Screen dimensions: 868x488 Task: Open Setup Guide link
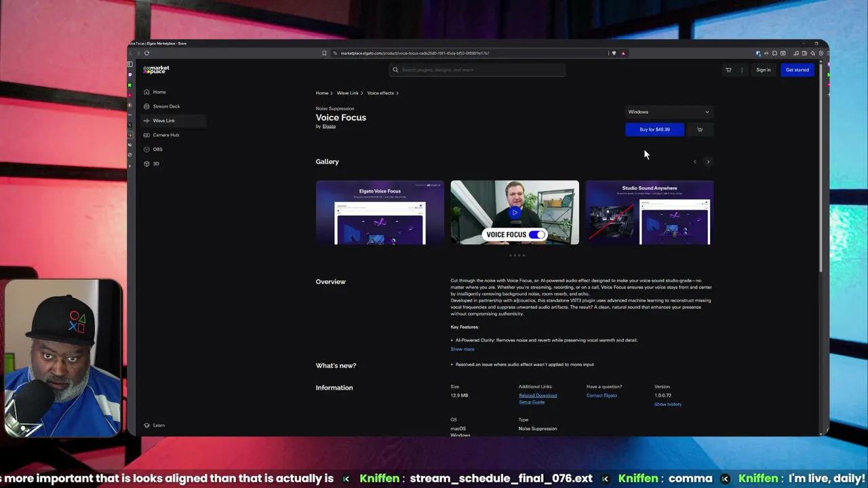pyautogui.click(x=532, y=402)
